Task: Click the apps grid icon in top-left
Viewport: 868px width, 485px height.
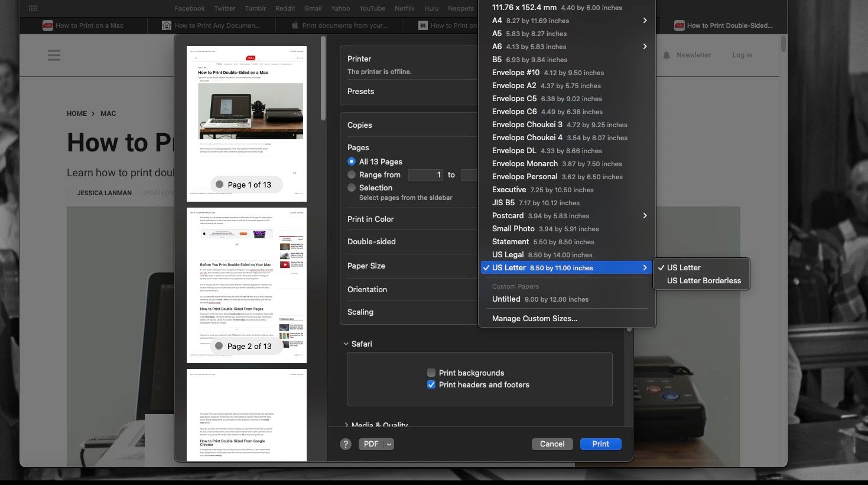Action: [x=32, y=8]
